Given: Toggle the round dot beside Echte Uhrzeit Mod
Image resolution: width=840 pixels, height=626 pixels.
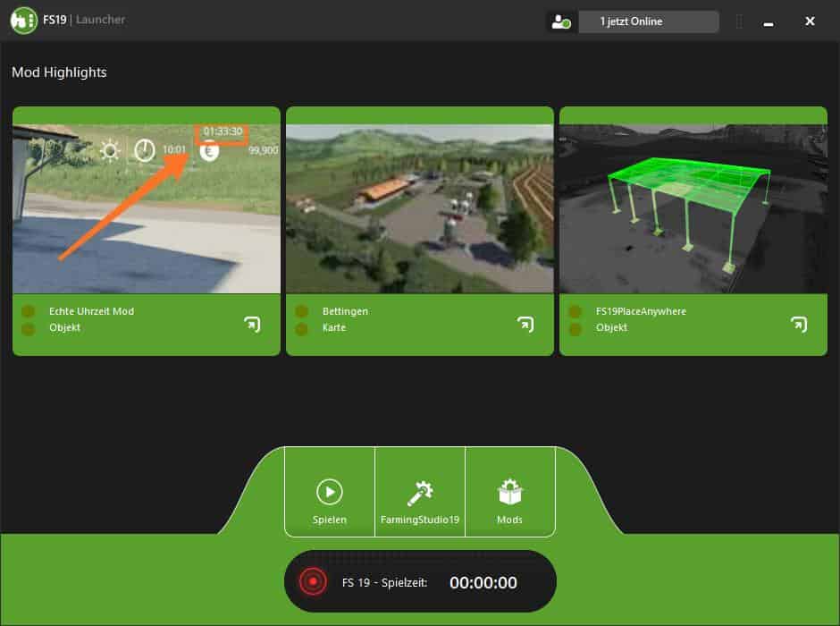Looking at the screenshot, I should [28, 311].
